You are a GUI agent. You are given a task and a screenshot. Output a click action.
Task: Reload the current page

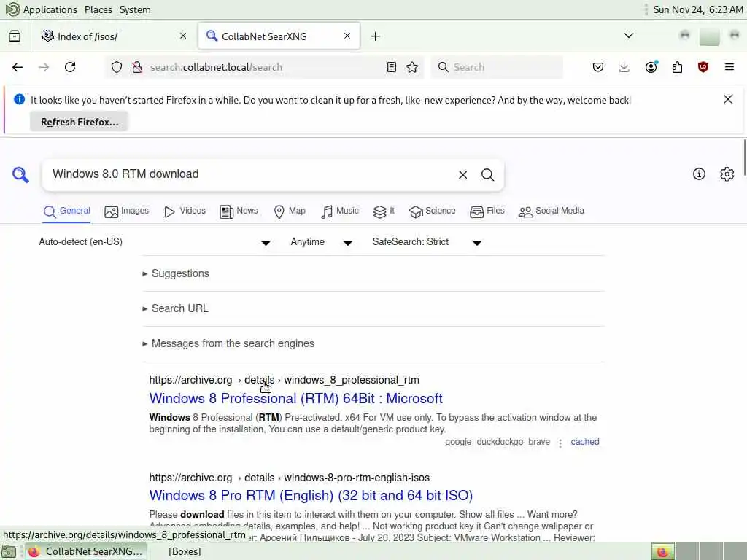70,67
